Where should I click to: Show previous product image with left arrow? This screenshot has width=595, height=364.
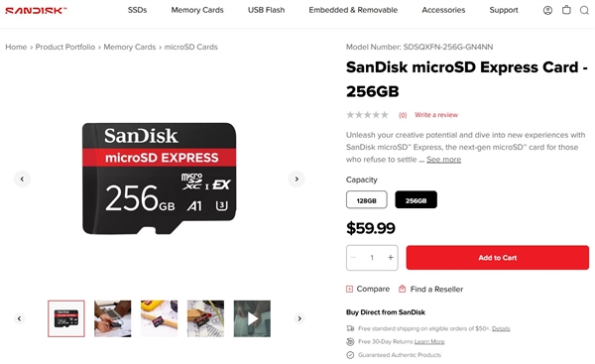point(22,179)
